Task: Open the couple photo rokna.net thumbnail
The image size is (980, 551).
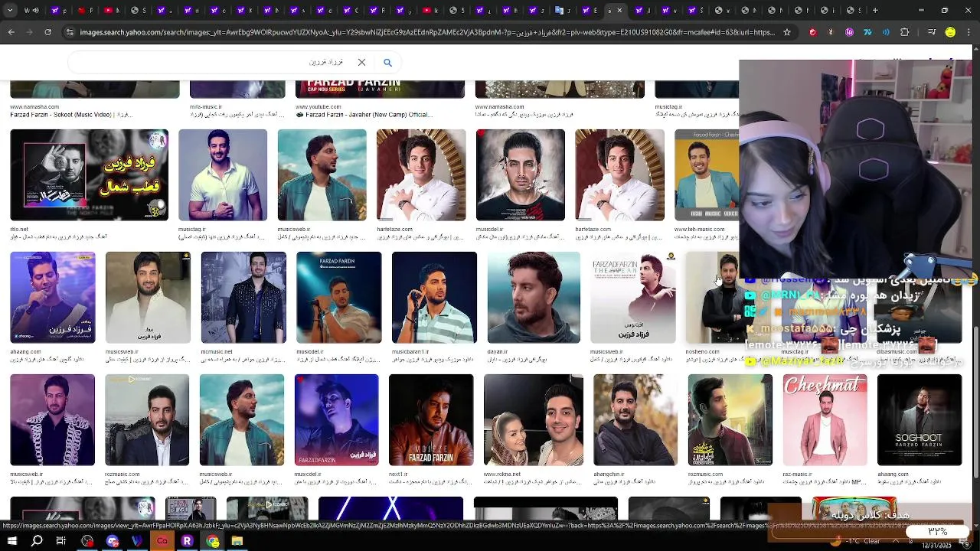Action: [x=534, y=420]
